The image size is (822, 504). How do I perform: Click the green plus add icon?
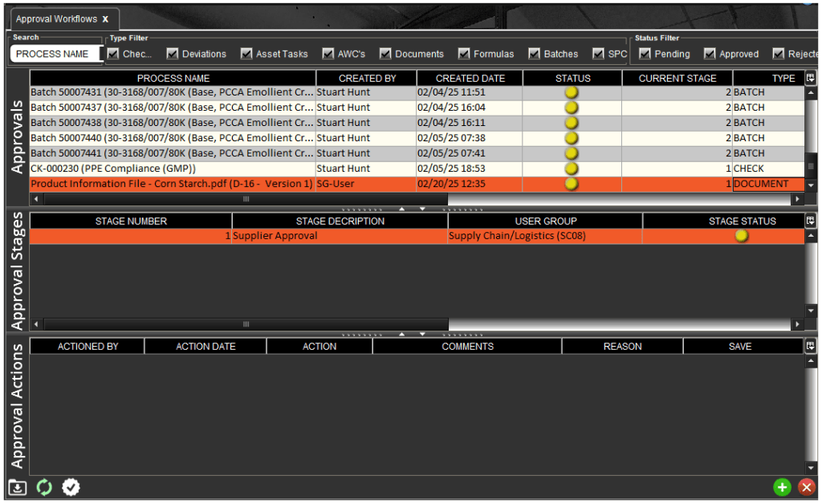(x=781, y=487)
